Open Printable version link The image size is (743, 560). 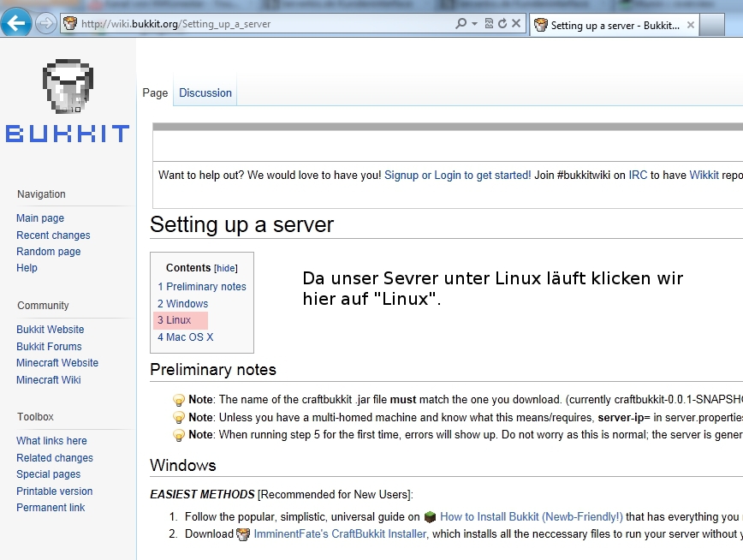point(55,491)
